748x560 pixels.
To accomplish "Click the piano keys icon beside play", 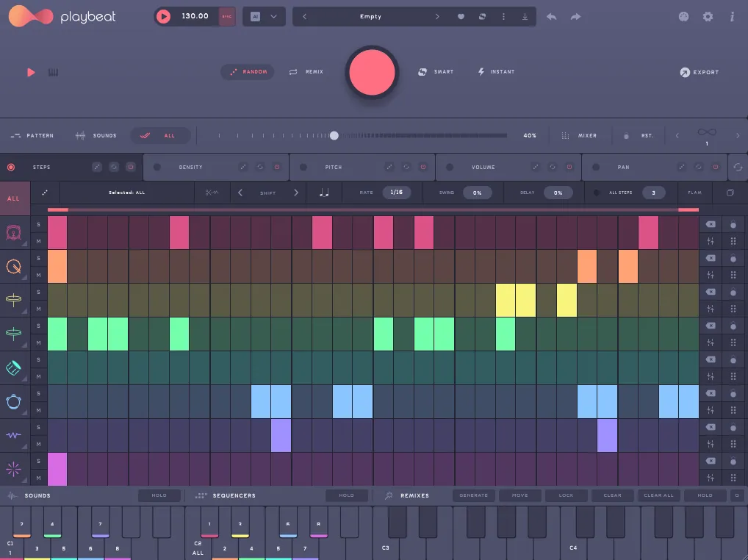I will [53, 73].
